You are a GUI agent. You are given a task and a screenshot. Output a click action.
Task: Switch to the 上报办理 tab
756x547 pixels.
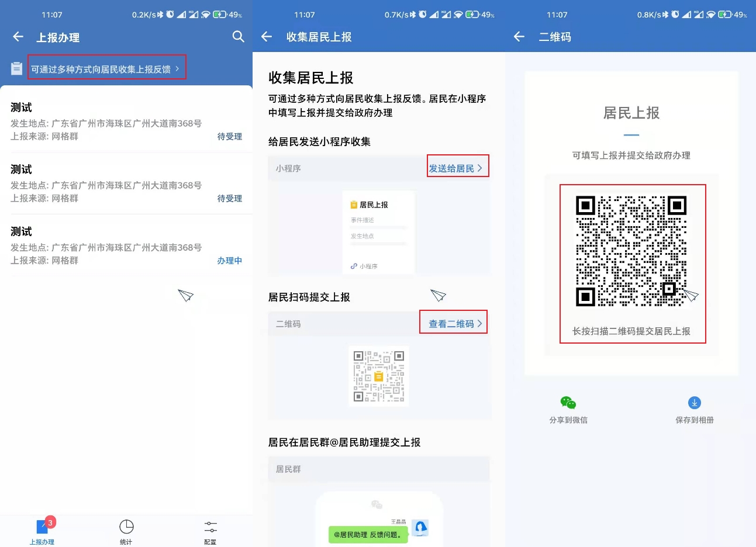coord(42,529)
